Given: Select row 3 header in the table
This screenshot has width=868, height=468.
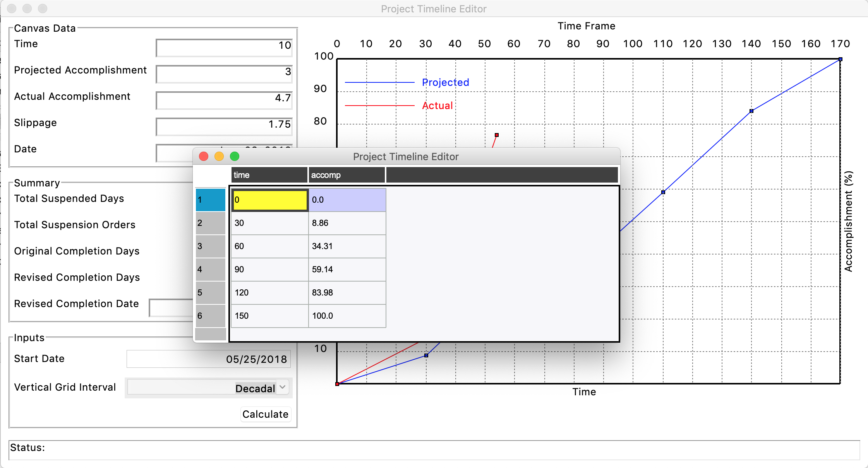Looking at the screenshot, I should 210,246.
